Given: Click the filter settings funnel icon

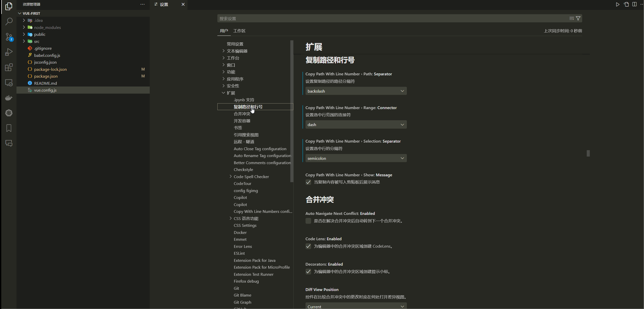Looking at the screenshot, I should [x=578, y=18].
